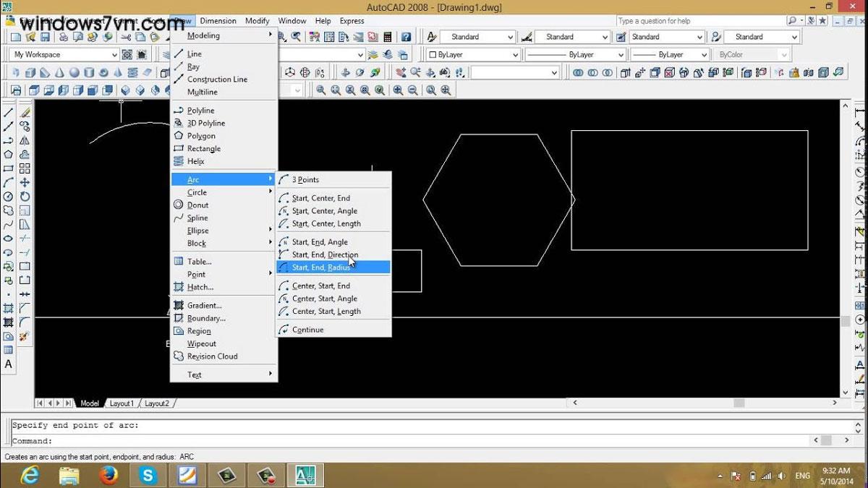Switch to the Model tab
Image resolution: width=868 pixels, height=488 pixels.
point(90,403)
